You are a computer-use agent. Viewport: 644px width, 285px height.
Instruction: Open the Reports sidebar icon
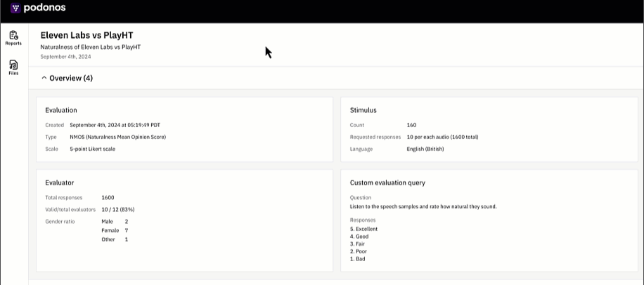point(13,35)
